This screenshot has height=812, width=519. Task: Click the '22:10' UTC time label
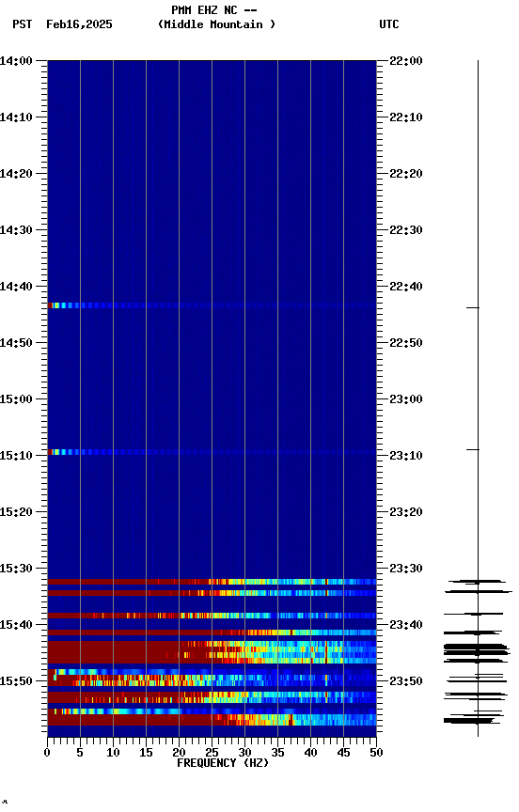point(406,117)
